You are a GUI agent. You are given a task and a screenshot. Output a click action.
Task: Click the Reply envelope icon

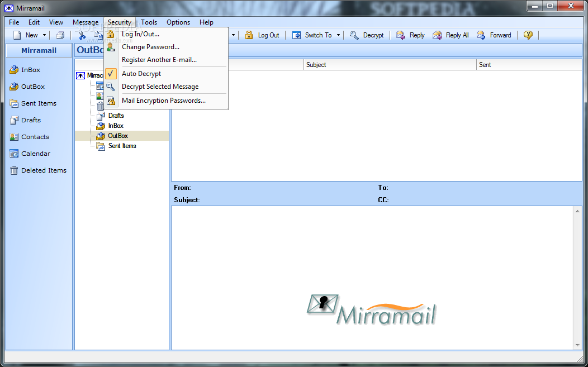click(x=401, y=35)
